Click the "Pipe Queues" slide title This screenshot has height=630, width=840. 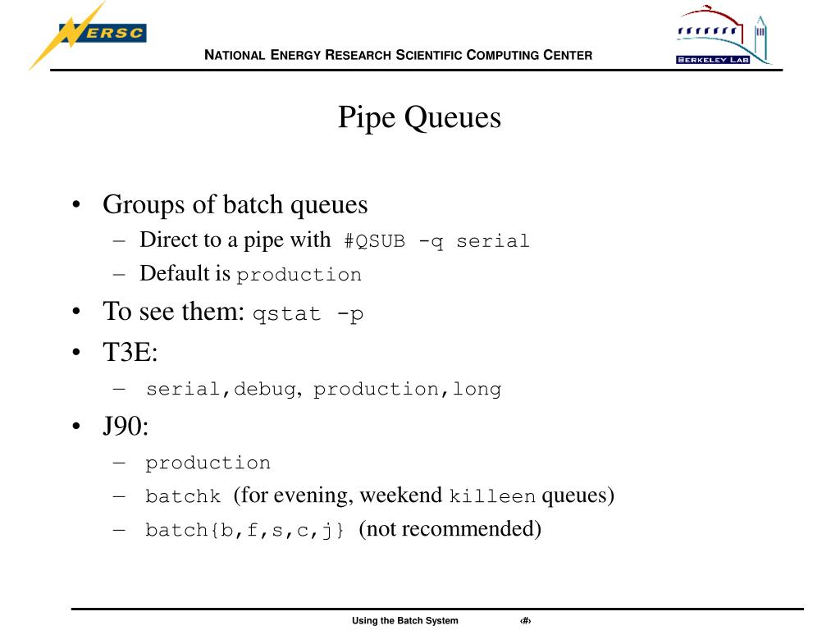419,117
